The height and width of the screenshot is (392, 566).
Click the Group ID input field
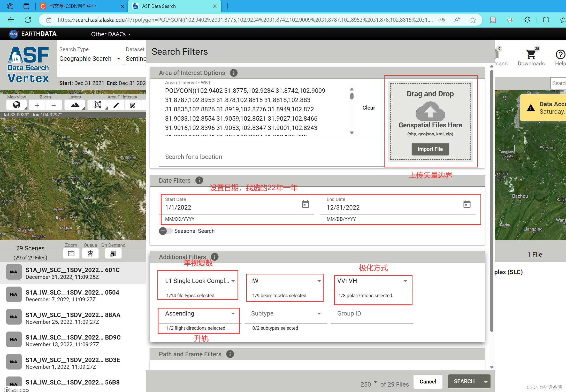pyautogui.click(x=372, y=313)
